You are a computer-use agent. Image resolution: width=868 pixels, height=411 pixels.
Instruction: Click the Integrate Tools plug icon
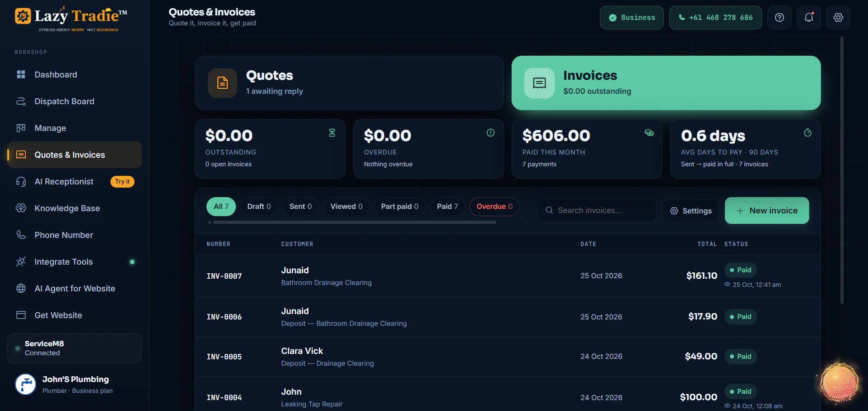[21, 261]
